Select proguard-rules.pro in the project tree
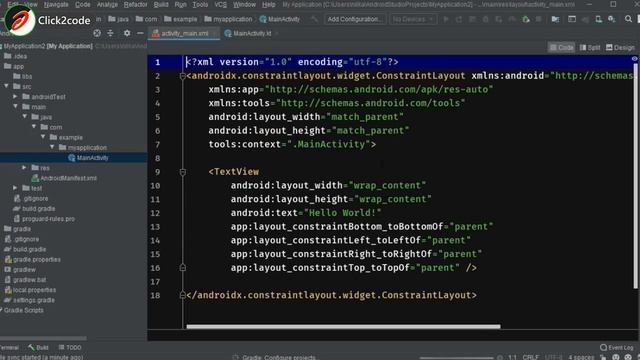 coord(48,219)
